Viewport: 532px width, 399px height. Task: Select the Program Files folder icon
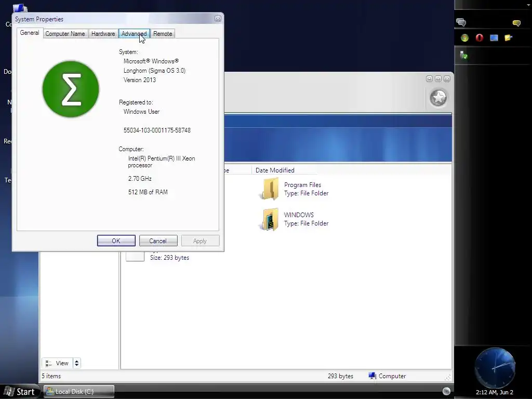(270, 189)
